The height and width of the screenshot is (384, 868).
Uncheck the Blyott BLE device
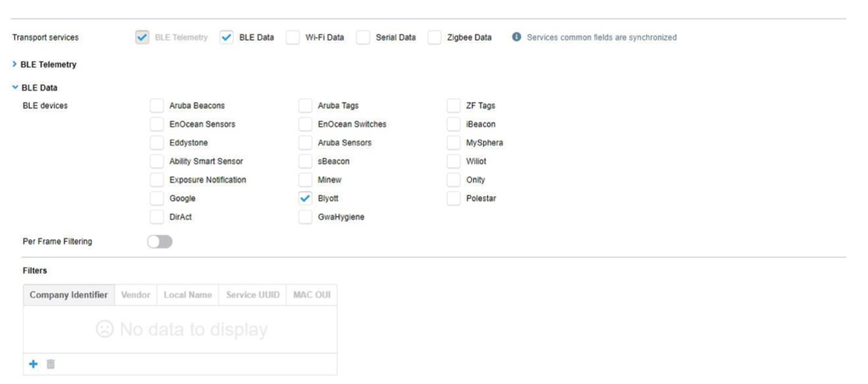306,198
